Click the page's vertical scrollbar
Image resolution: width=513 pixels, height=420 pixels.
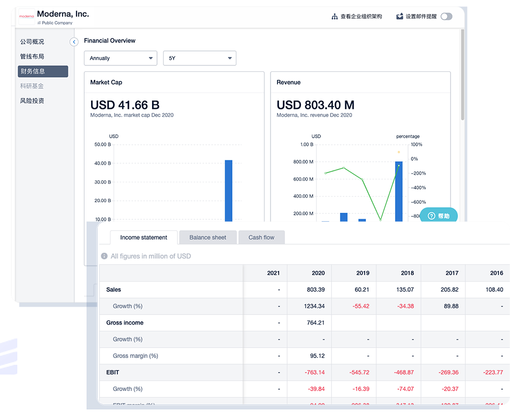pos(462,75)
